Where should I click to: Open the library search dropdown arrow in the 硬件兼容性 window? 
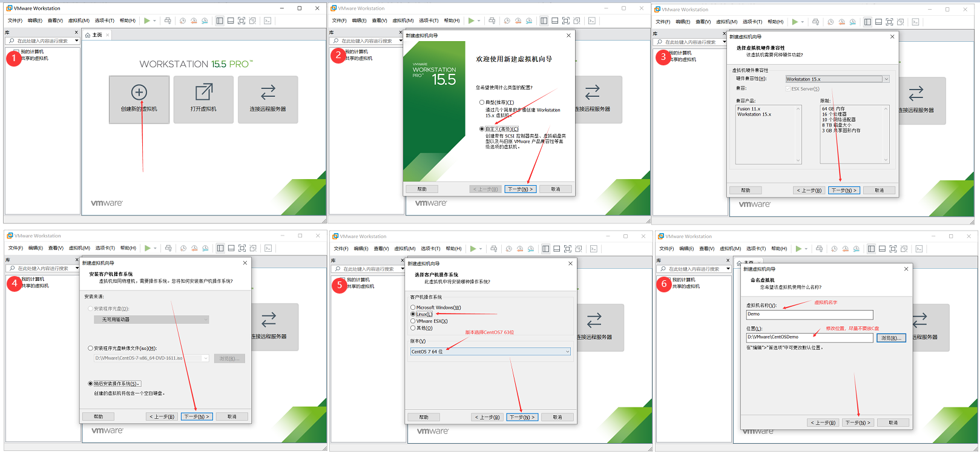coord(724,42)
